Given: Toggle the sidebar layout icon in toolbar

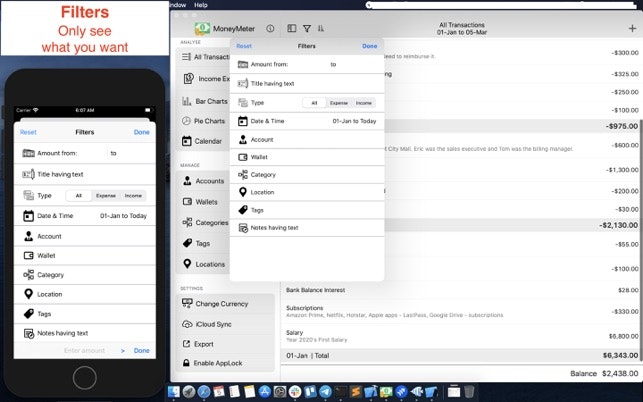Looking at the screenshot, I should pos(292,28).
